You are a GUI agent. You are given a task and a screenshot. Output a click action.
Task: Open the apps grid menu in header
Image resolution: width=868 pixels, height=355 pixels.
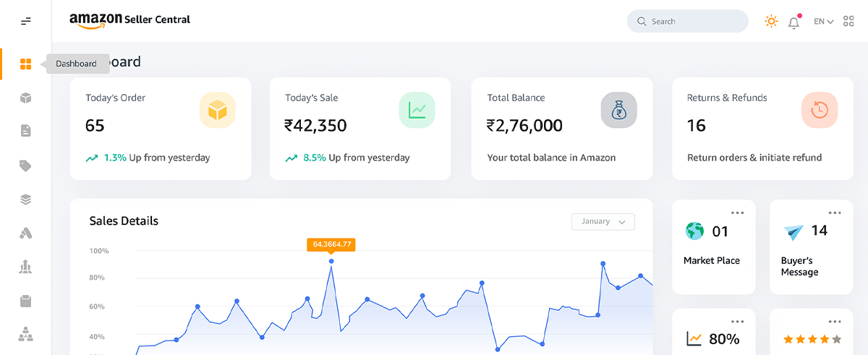(x=848, y=22)
